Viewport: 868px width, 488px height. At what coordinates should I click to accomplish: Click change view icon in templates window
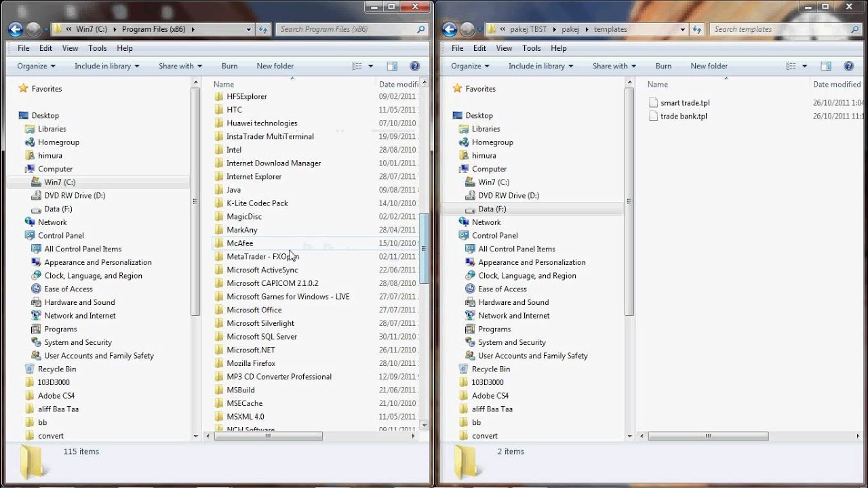(791, 66)
